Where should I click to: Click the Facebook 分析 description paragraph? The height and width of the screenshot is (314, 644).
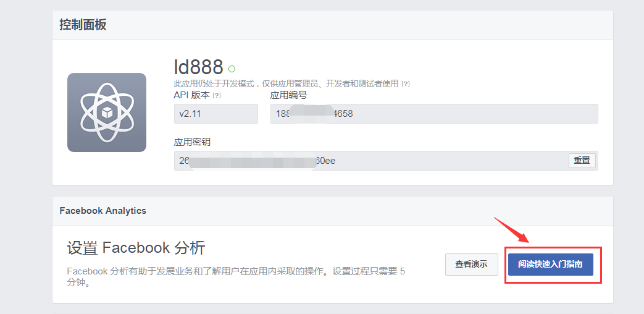coord(235,277)
